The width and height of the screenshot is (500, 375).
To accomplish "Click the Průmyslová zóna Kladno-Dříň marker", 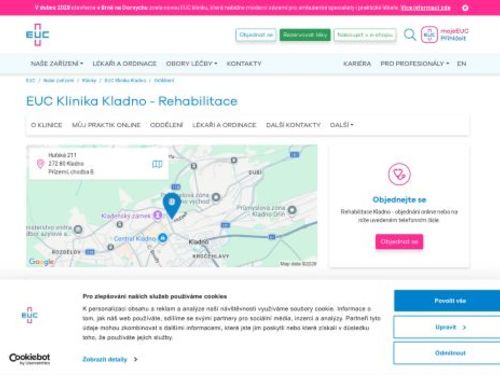I will click(x=292, y=210).
